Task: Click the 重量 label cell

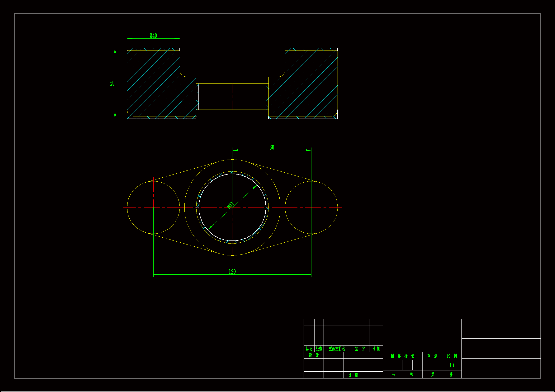Action: (x=432, y=356)
